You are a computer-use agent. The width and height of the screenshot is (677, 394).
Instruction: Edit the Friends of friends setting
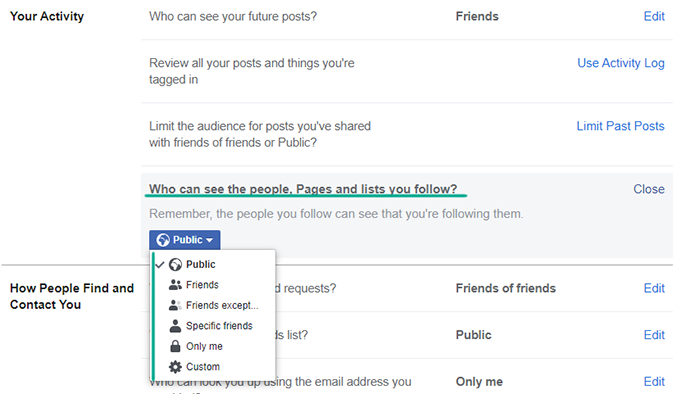point(654,288)
